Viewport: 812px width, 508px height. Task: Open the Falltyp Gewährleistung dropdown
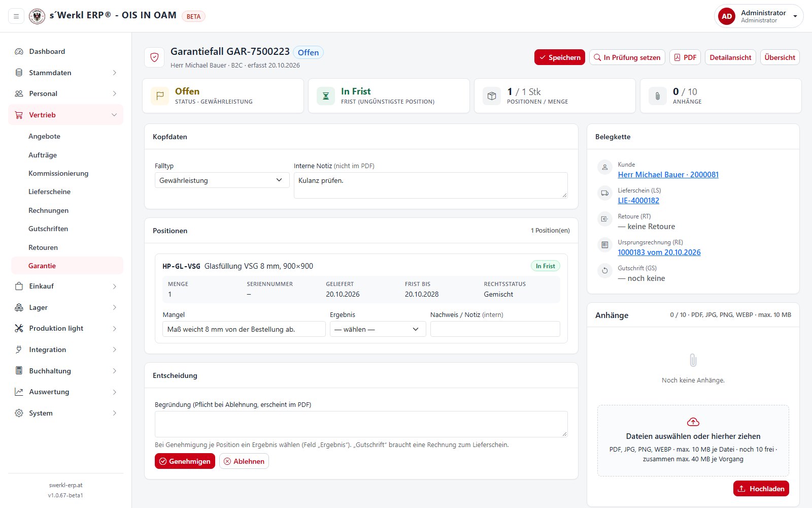point(222,180)
